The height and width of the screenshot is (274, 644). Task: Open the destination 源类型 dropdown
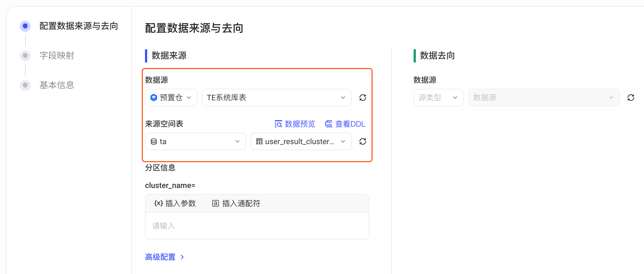click(439, 98)
